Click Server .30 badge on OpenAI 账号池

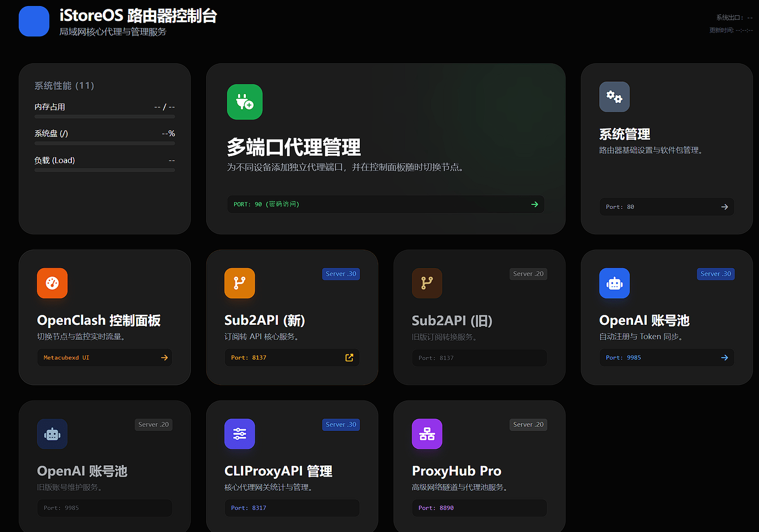716,274
